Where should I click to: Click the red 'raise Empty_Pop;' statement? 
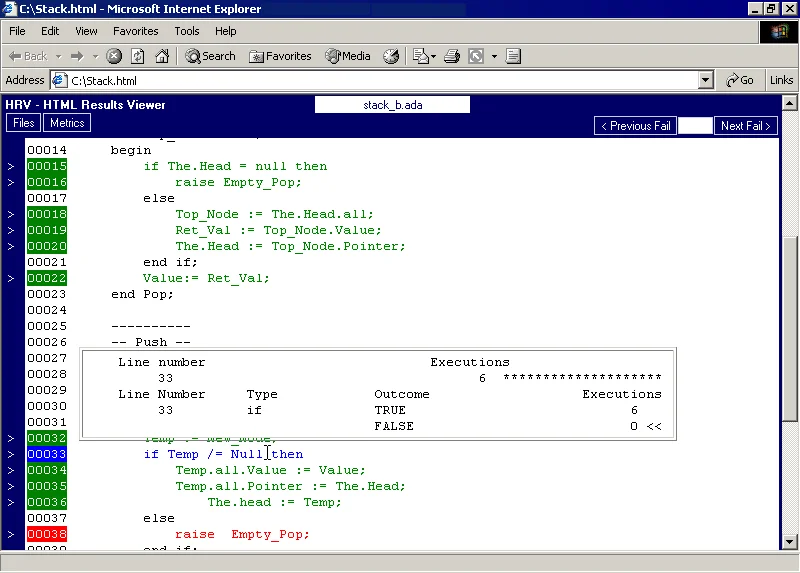pyautogui.click(x=242, y=534)
